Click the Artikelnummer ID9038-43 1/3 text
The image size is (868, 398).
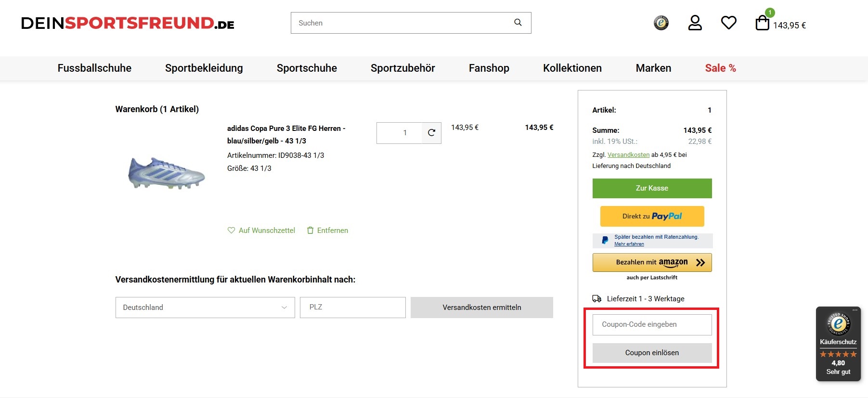click(x=275, y=155)
